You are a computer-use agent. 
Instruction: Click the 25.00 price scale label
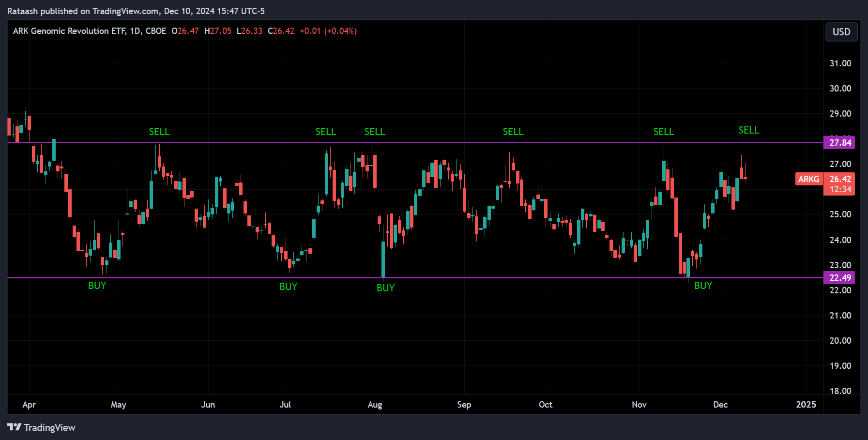[840, 214]
